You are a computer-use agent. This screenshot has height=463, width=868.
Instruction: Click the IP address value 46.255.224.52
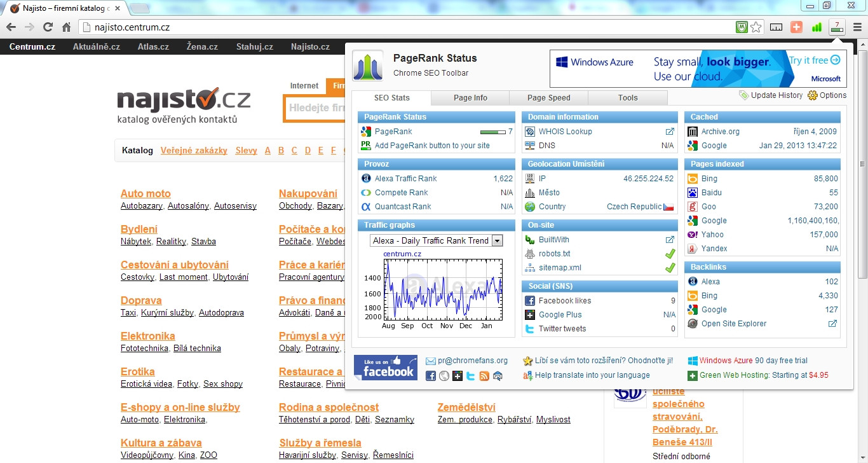point(648,179)
